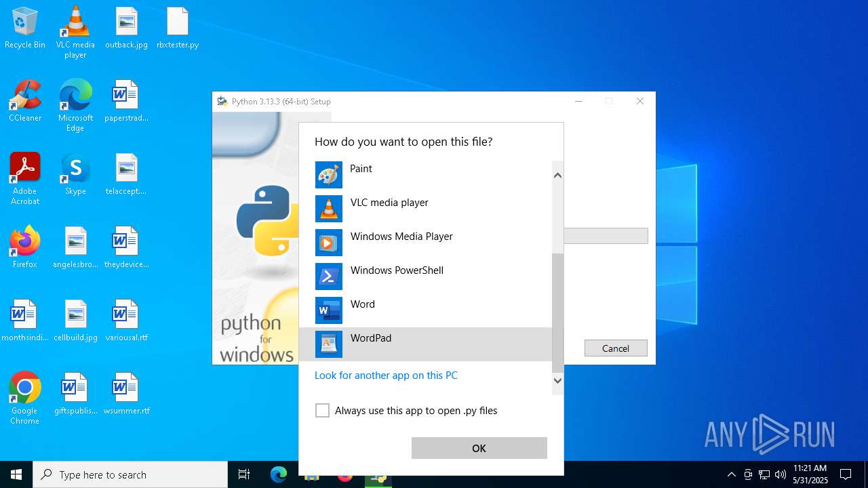Viewport: 868px width, 488px height.
Task: Select monthsindi document on desktop
Action: 25,321
